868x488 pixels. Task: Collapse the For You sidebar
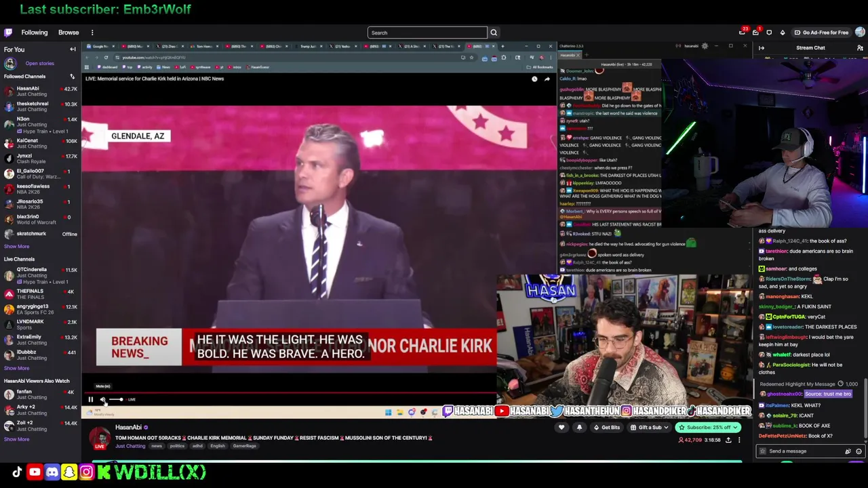(x=73, y=49)
